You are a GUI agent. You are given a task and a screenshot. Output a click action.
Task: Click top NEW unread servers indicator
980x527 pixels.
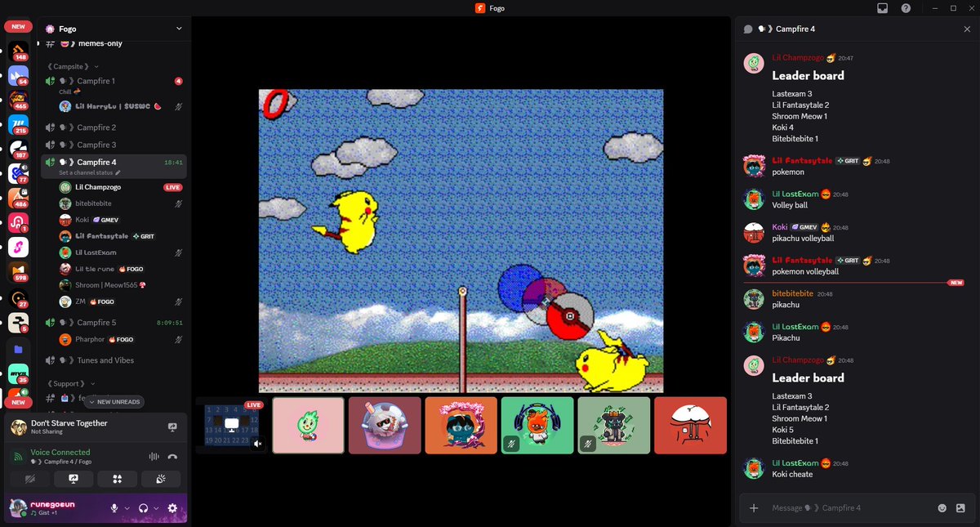18,27
